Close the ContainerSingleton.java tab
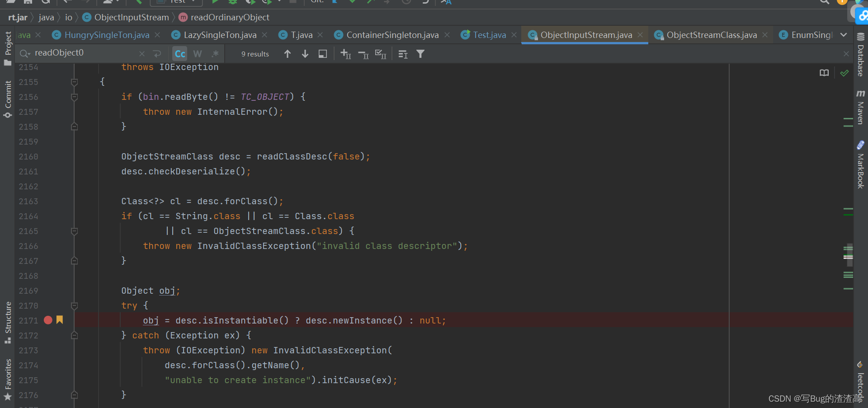Image resolution: width=868 pixels, height=408 pixels. tap(447, 35)
